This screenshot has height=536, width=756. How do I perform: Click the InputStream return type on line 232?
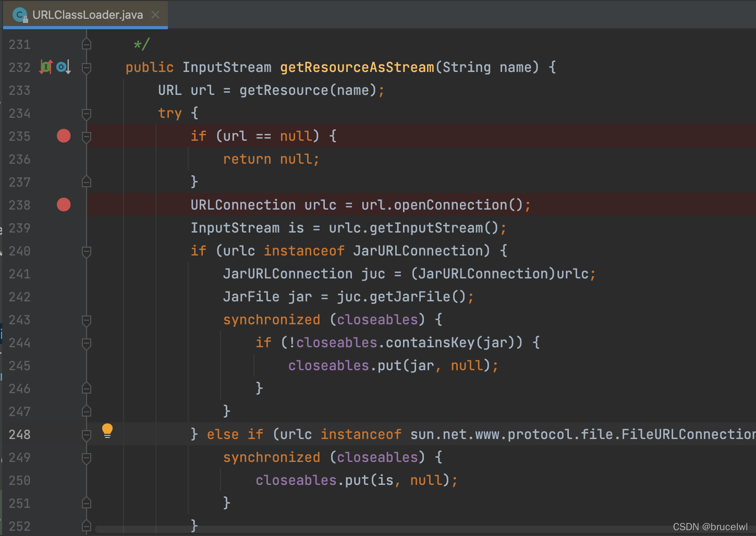coord(227,67)
